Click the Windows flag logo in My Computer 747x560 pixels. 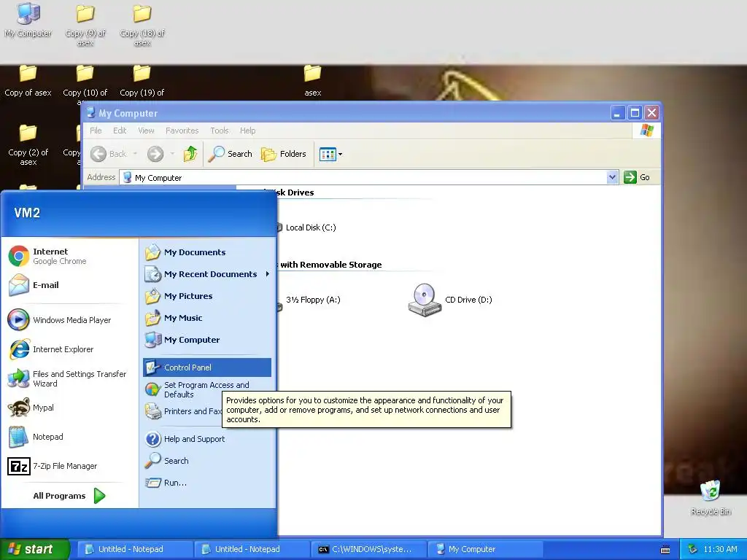[x=646, y=131]
